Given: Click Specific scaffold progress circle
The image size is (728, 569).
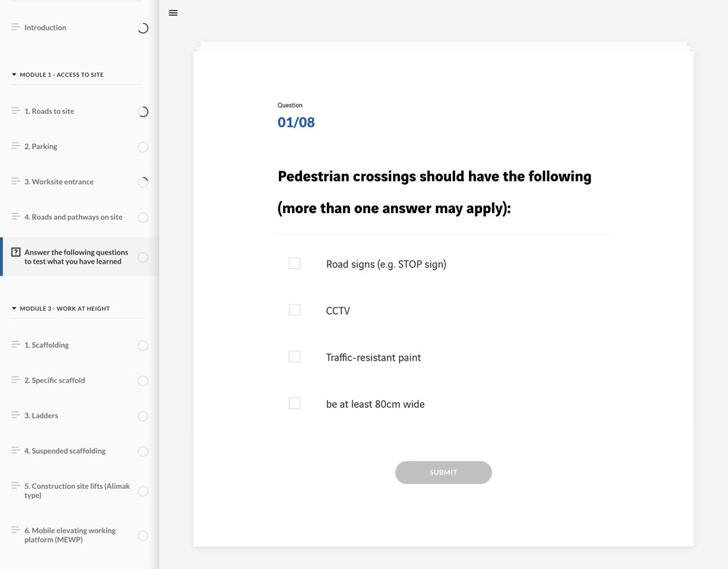Looking at the screenshot, I should (x=143, y=381).
